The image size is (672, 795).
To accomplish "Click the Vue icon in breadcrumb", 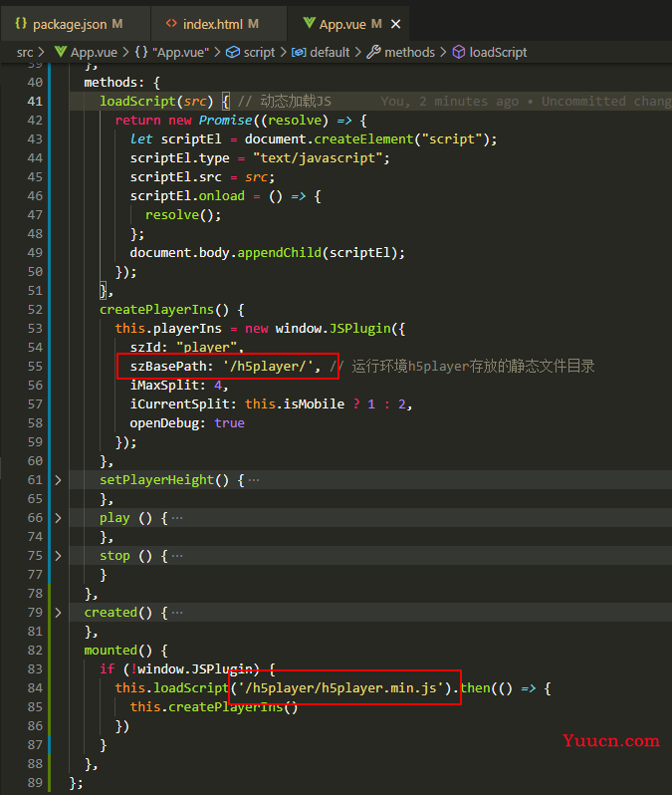I will coord(61,52).
